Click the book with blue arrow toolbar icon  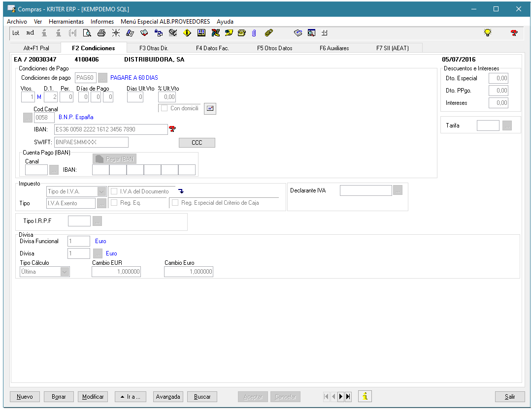[x=298, y=33]
